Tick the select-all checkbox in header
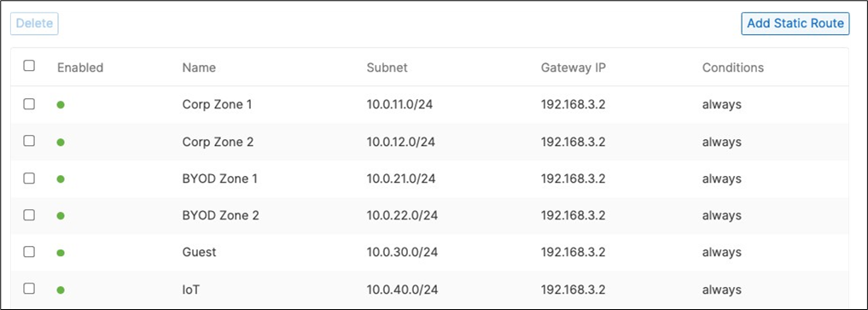 click(29, 66)
